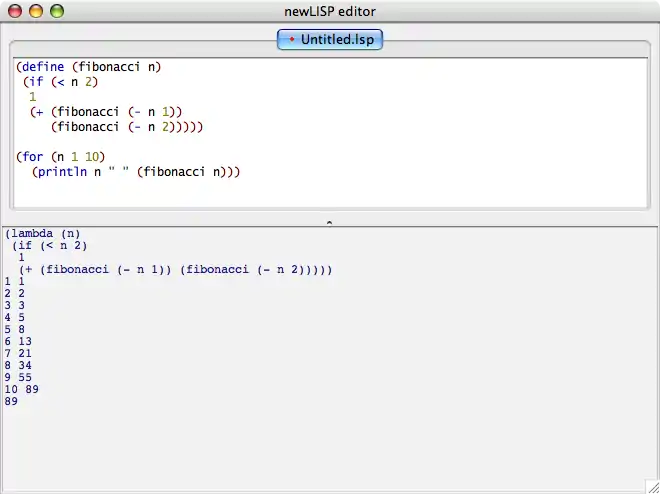Click the output line showing "10 89"
Image resolution: width=660 pixels, height=494 pixels.
coord(21,389)
